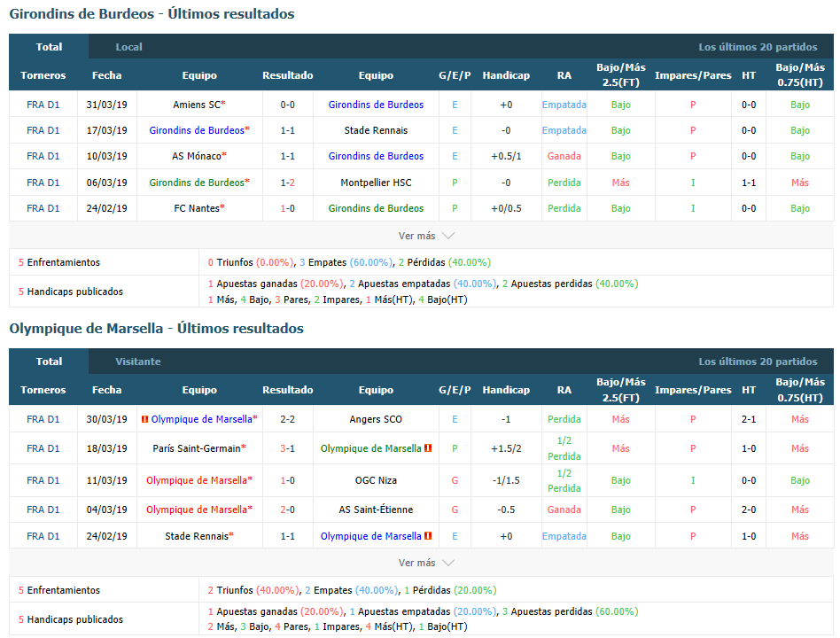Open FRA D1 link in 04/03/19 row
Viewport: 840px width, 638px height.
(43, 510)
